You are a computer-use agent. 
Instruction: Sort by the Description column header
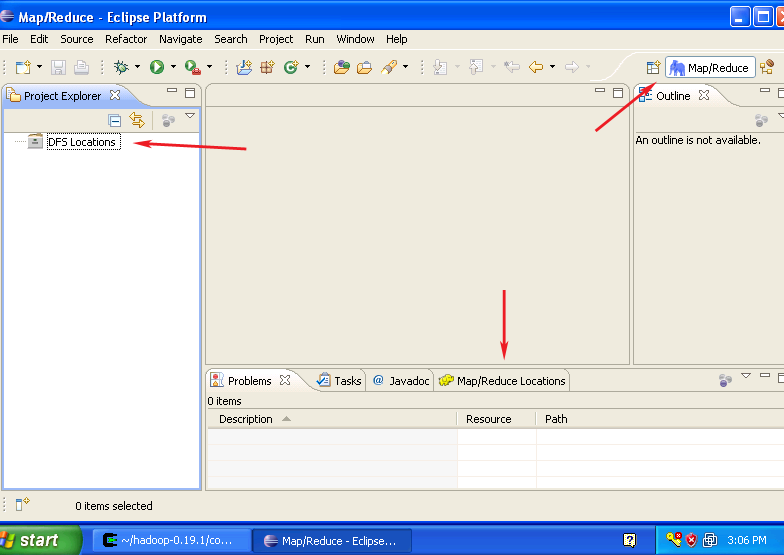point(332,419)
